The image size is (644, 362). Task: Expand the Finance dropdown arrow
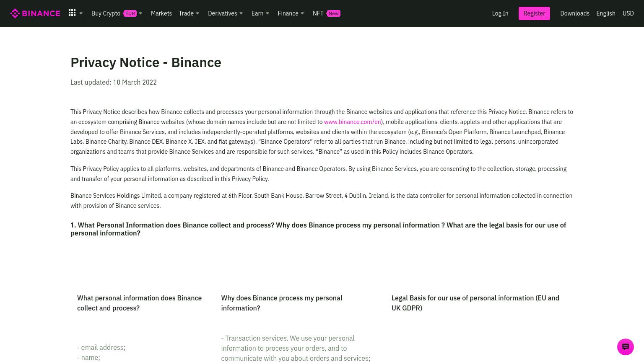302,13
